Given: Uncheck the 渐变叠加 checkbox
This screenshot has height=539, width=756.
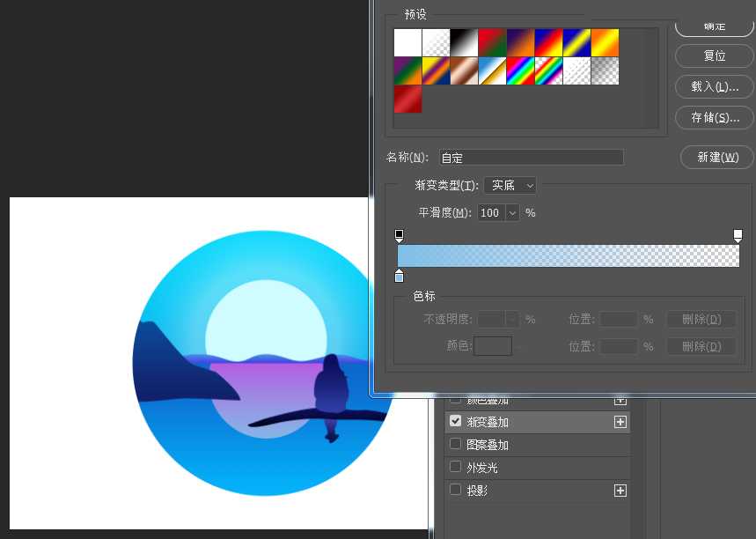Looking at the screenshot, I should pos(456,421).
